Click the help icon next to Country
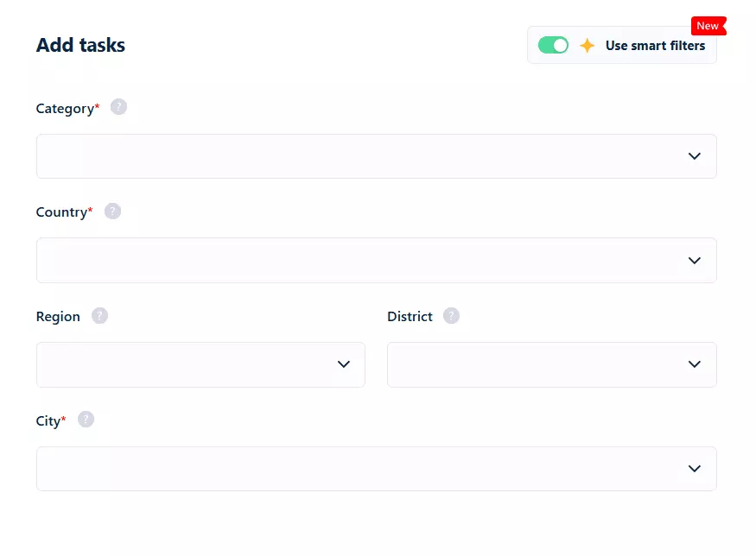756x556 pixels. point(112,211)
